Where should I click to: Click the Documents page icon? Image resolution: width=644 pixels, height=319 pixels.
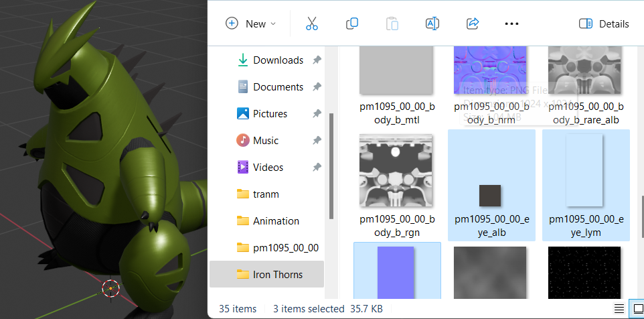pos(243,86)
